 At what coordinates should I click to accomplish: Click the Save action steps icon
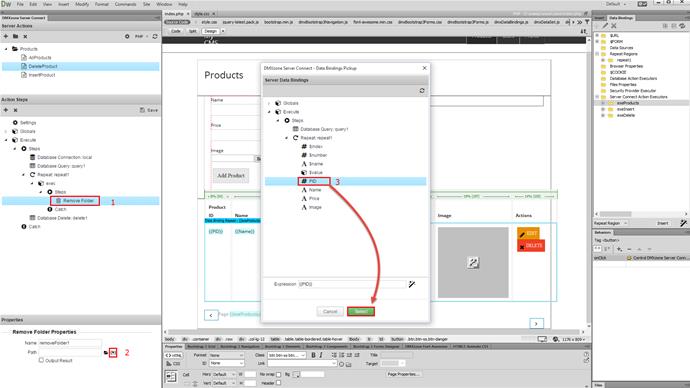[149, 110]
